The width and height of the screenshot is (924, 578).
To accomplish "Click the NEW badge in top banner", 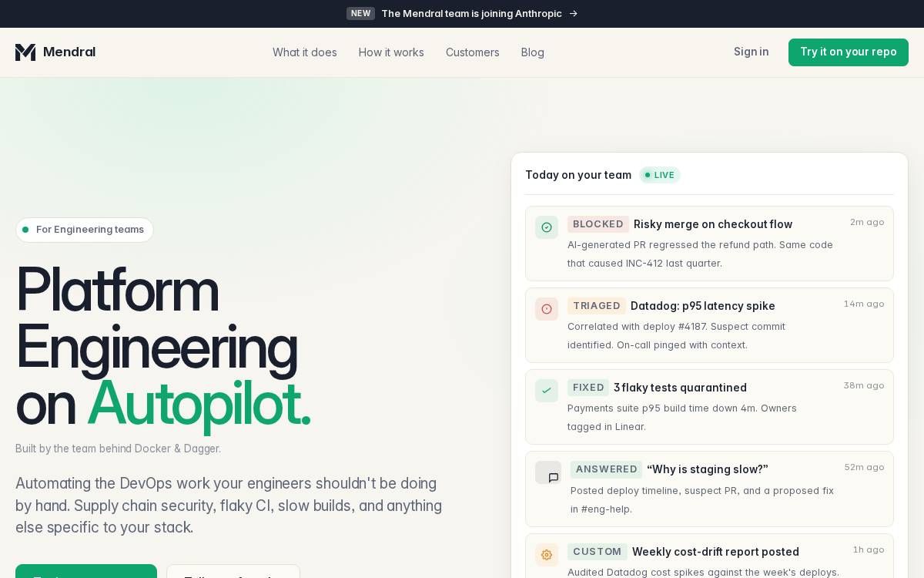I will coord(360,14).
